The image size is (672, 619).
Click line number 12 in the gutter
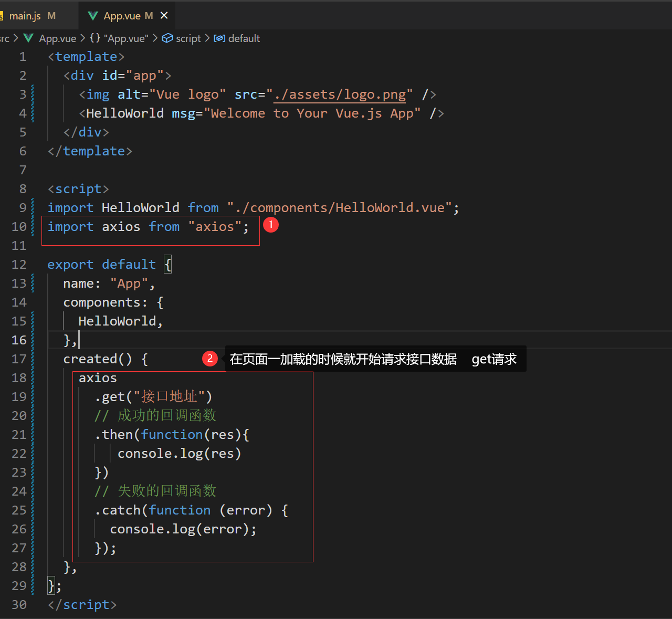[19, 265]
